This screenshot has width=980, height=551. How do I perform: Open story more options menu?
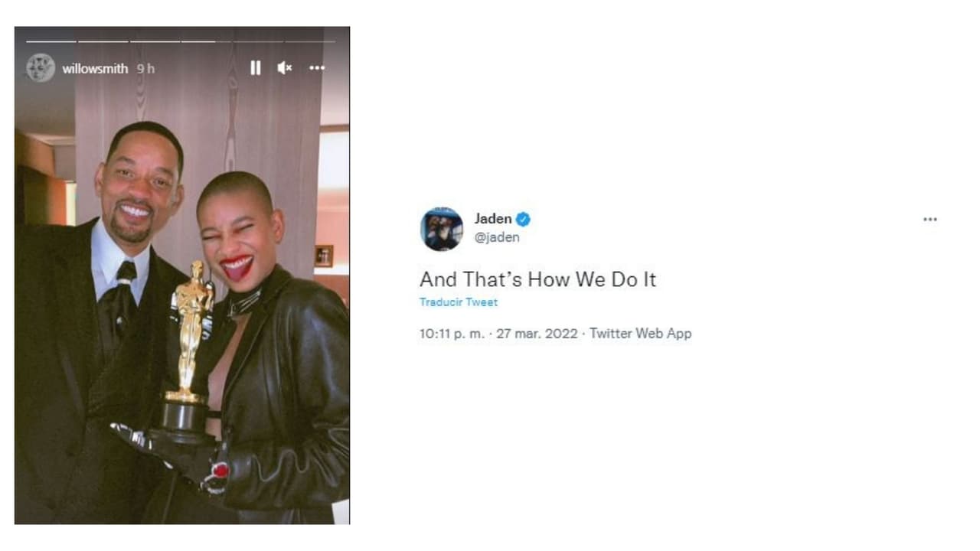click(317, 68)
